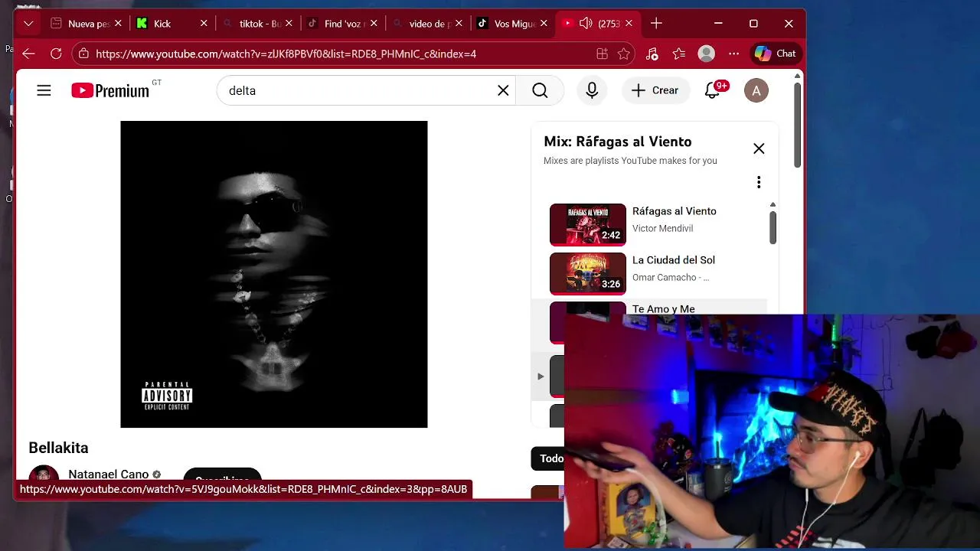Open the favorites list icon

[679, 54]
